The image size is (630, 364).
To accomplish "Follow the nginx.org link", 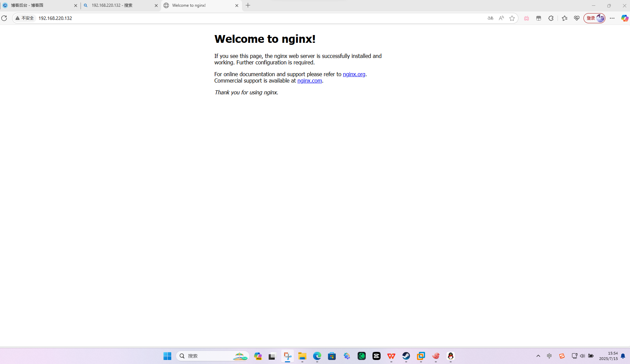I will click(x=354, y=74).
